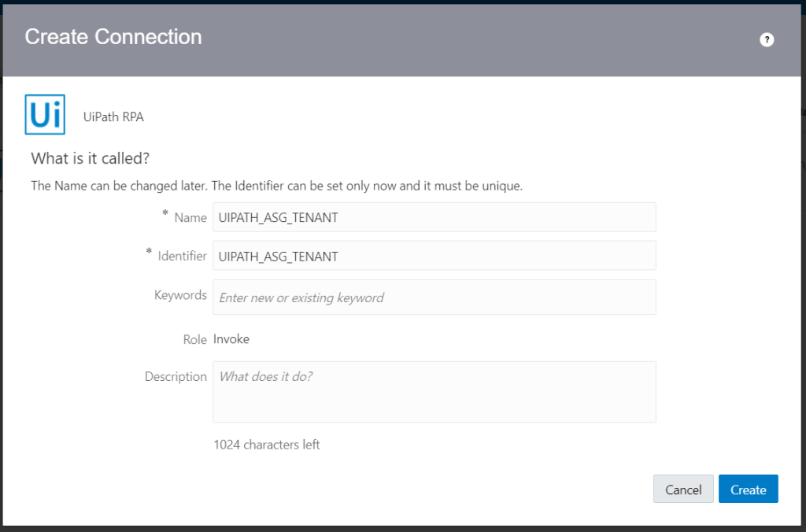Viewport: 806px width, 532px height.
Task: Click into the Identifier text field
Action: (x=434, y=256)
